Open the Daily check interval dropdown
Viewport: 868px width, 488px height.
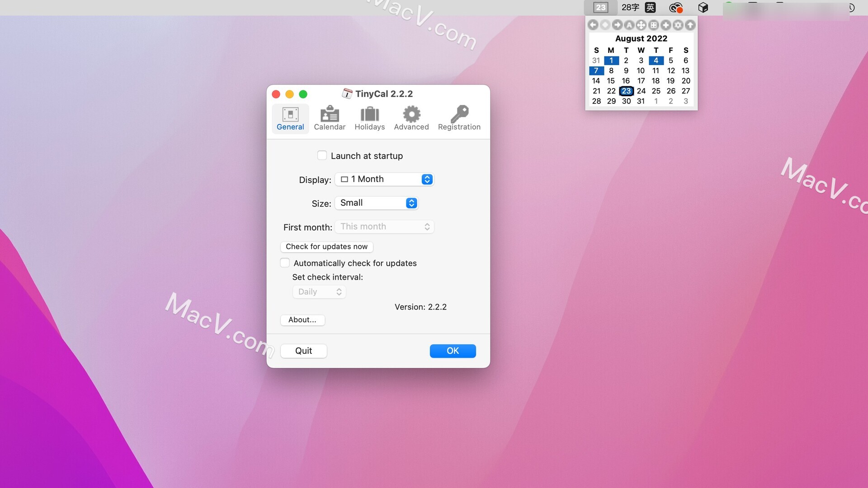[319, 292]
